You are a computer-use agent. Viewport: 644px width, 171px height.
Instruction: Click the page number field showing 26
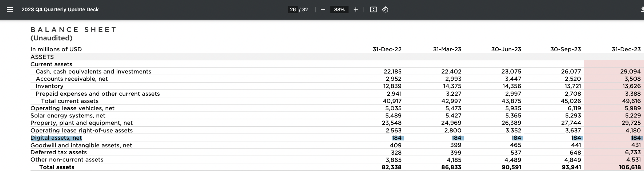[293, 9]
